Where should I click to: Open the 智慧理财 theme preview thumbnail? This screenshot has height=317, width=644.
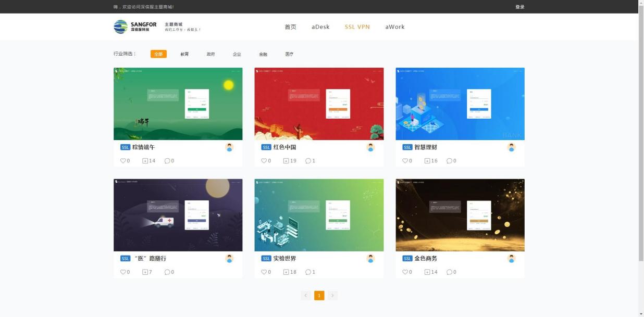point(460,104)
